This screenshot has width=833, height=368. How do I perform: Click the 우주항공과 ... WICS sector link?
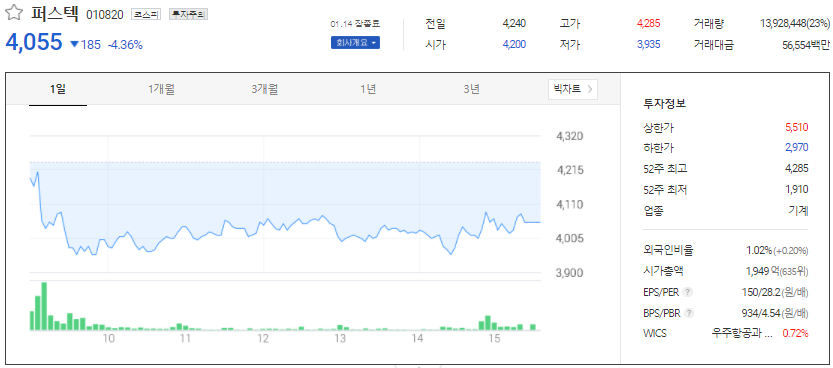click(x=742, y=333)
